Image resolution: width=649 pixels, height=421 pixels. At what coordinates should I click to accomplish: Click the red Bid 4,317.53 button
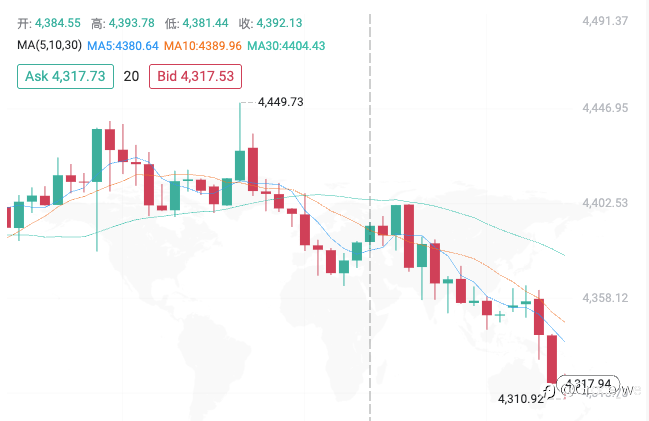(195, 76)
